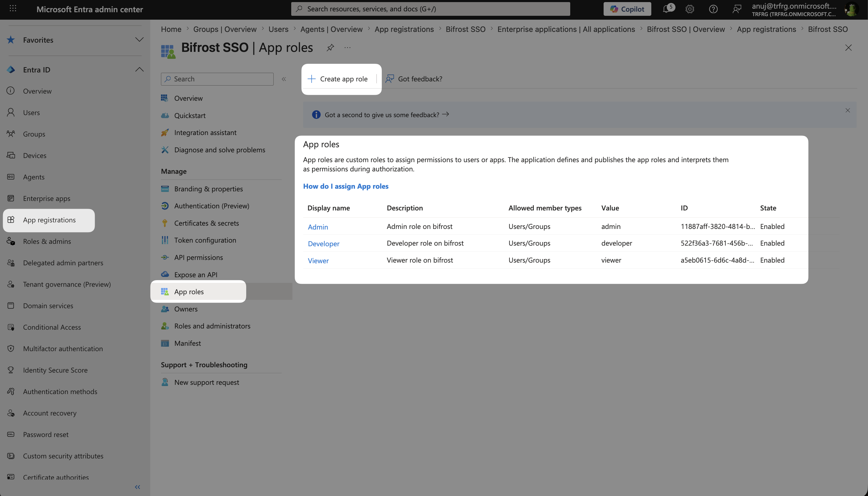The image size is (868, 496).
Task: Collapse the left navigation double chevron
Action: pos(138,487)
